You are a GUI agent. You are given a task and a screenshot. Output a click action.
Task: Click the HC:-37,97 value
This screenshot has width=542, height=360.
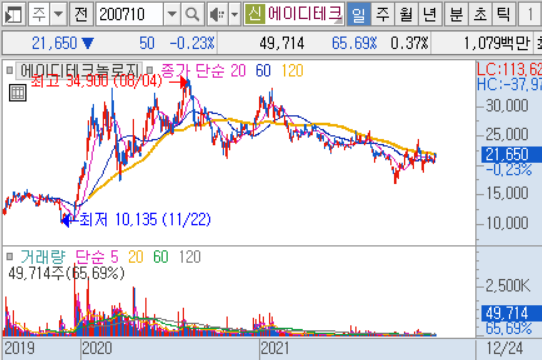pyautogui.click(x=509, y=84)
